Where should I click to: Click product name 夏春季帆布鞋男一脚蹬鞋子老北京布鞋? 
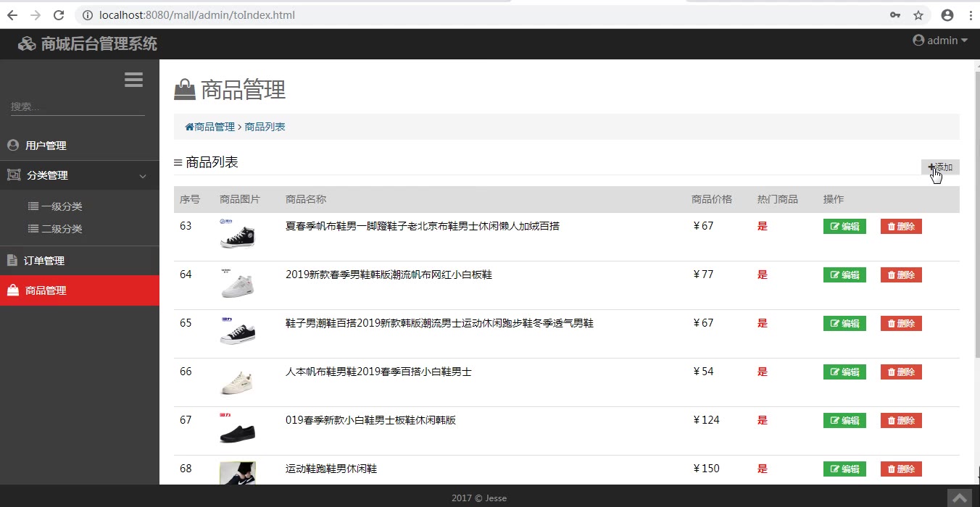(x=423, y=226)
